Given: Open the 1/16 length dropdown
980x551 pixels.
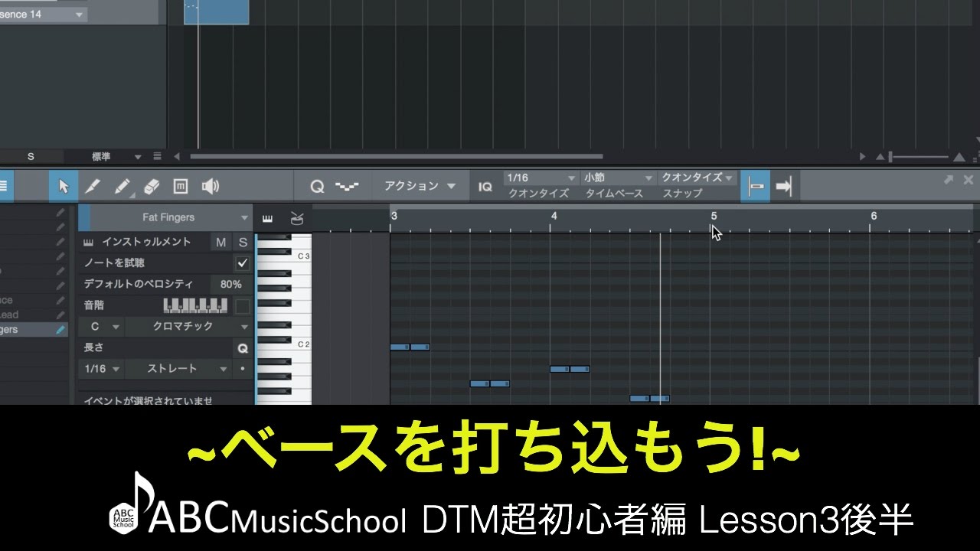Looking at the screenshot, I should point(103,369).
